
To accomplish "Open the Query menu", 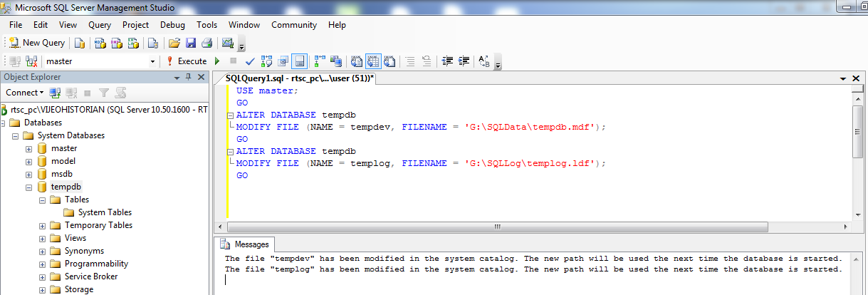I will point(100,24).
